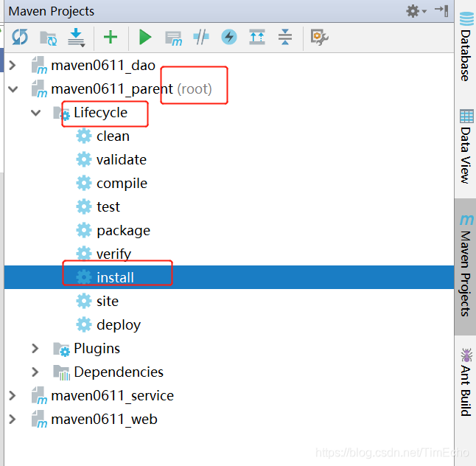Collapse the Lifecycle node
Screen dimensions: 476x466
[36, 113]
